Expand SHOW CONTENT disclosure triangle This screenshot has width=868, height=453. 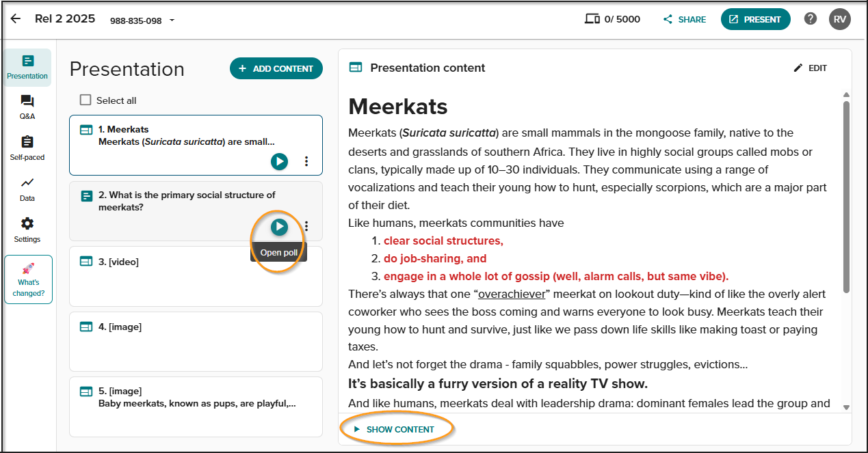click(x=356, y=429)
